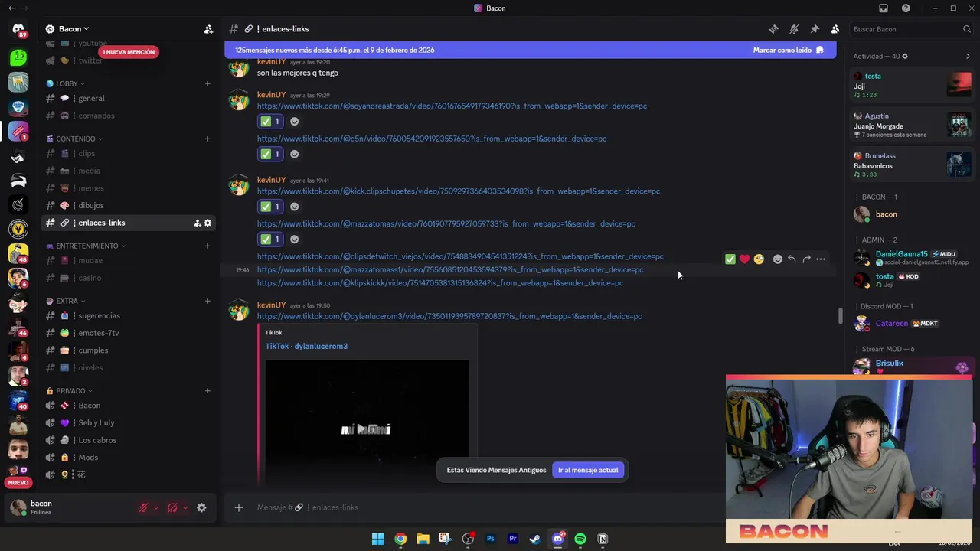Open Actividad settings gear icon

(905, 56)
